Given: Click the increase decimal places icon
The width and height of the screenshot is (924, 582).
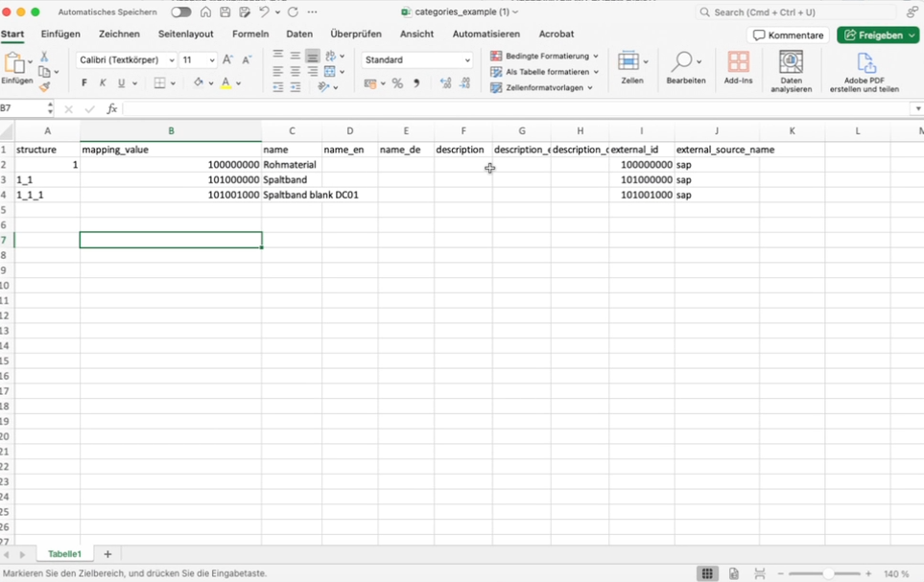Looking at the screenshot, I should tap(445, 83).
